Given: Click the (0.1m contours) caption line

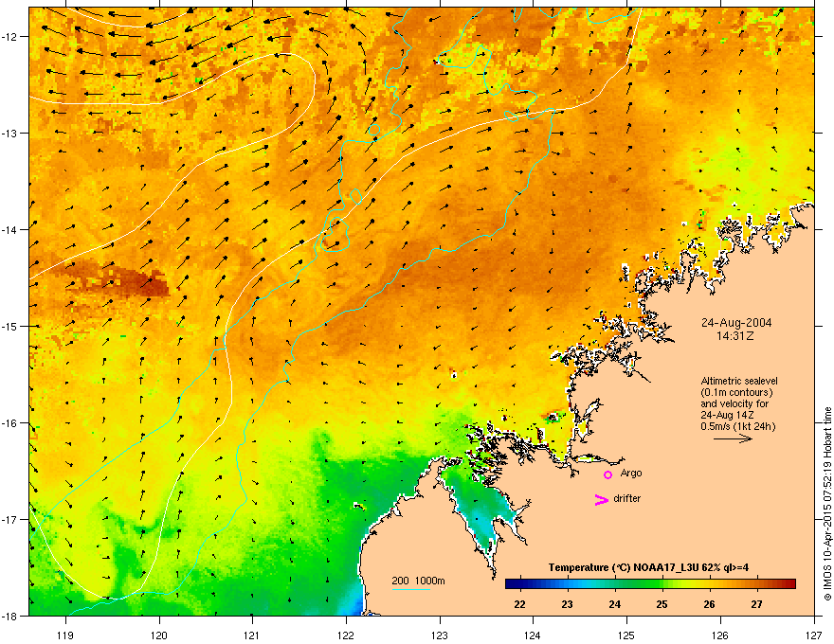Looking at the screenshot, I should tap(736, 393).
